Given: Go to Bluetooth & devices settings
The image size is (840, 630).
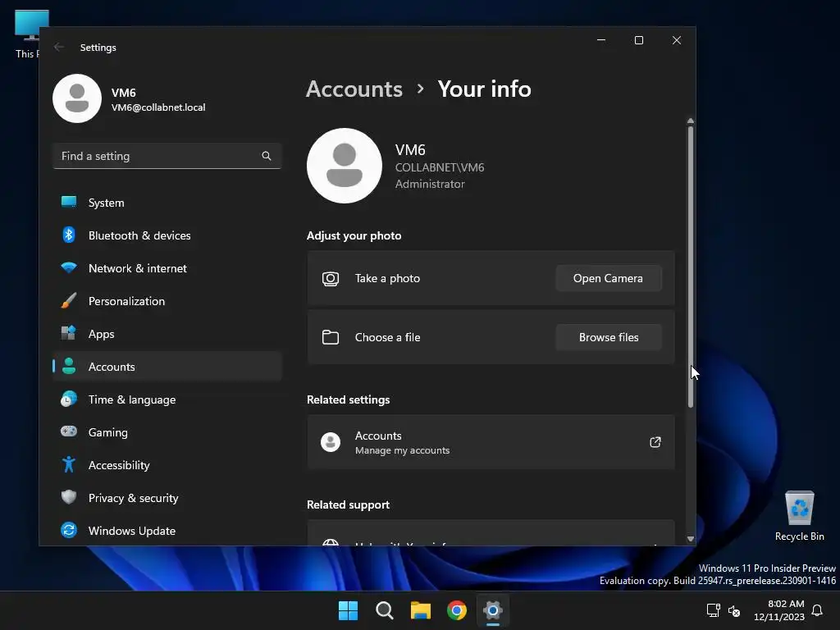Looking at the screenshot, I should point(139,235).
